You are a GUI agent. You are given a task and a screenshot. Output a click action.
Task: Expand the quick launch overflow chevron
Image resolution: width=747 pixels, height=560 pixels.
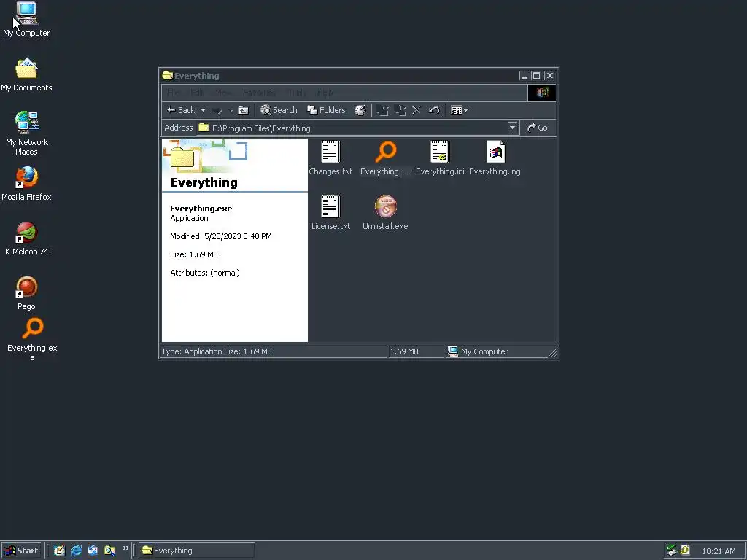coord(125,548)
